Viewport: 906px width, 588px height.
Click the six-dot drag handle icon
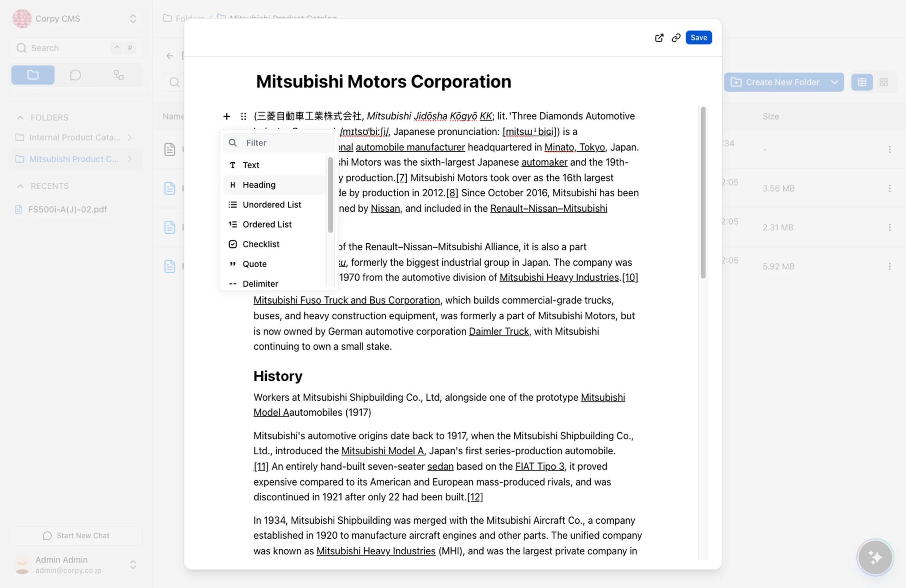point(243,116)
